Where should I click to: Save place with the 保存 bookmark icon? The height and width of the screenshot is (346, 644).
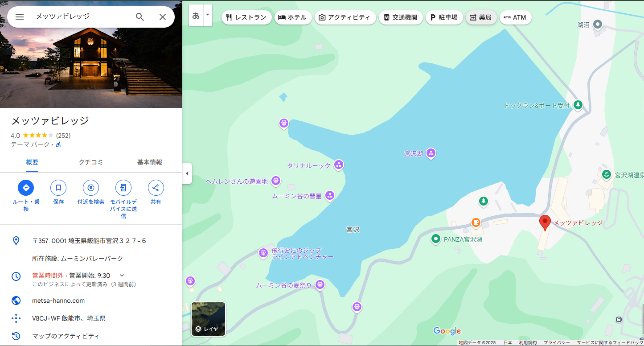pos(58,188)
